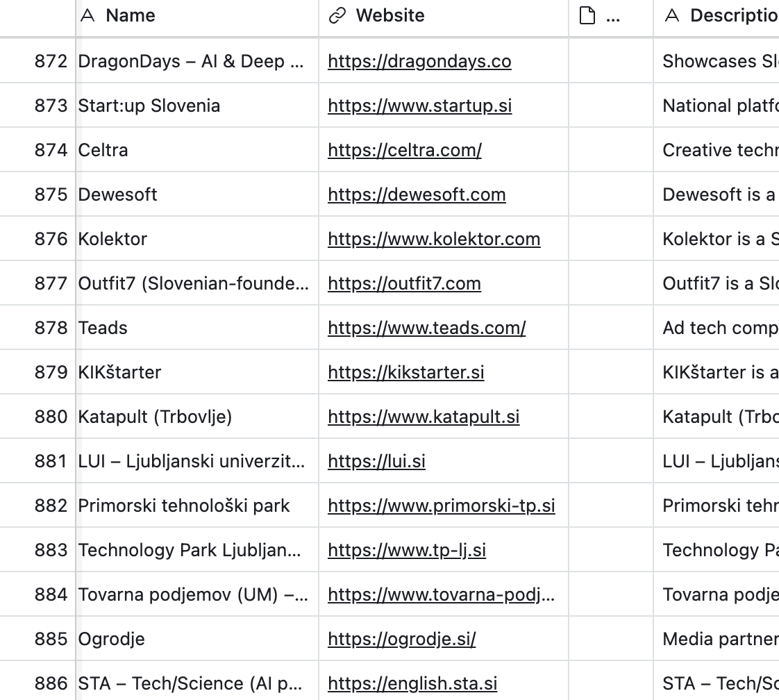779x700 pixels.
Task: Select the Tovarna podjemov (UM) name cell
Action: [x=197, y=594]
